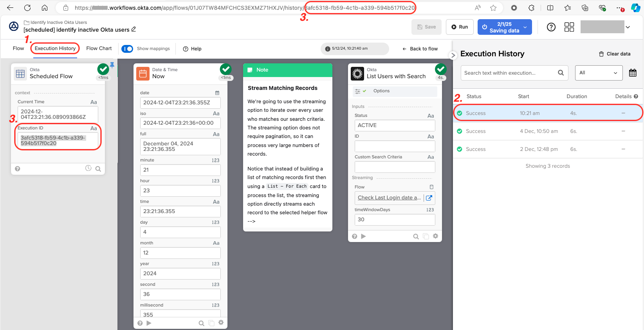Edit the flow name with the pencil icon
This screenshot has width=644, height=330.
[133, 29]
